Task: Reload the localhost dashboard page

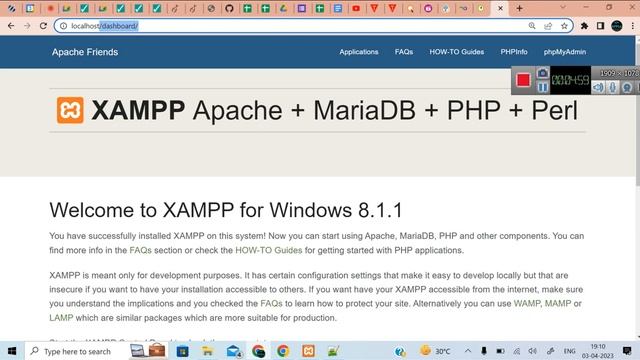Action: [x=43, y=26]
